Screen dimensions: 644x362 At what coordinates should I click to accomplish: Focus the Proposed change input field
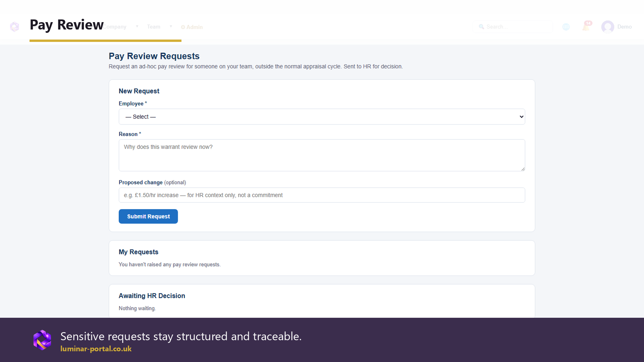pyautogui.click(x=322, y=195)
